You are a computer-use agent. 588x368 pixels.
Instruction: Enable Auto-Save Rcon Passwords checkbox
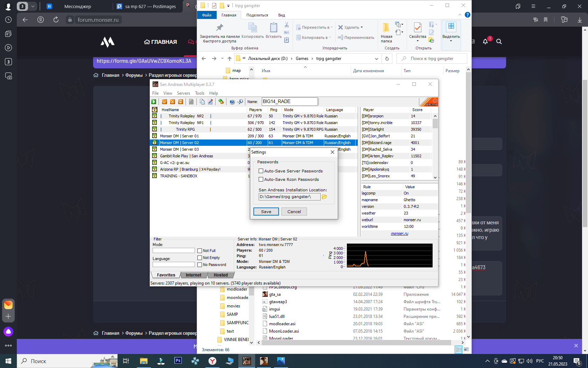[261, 179]
